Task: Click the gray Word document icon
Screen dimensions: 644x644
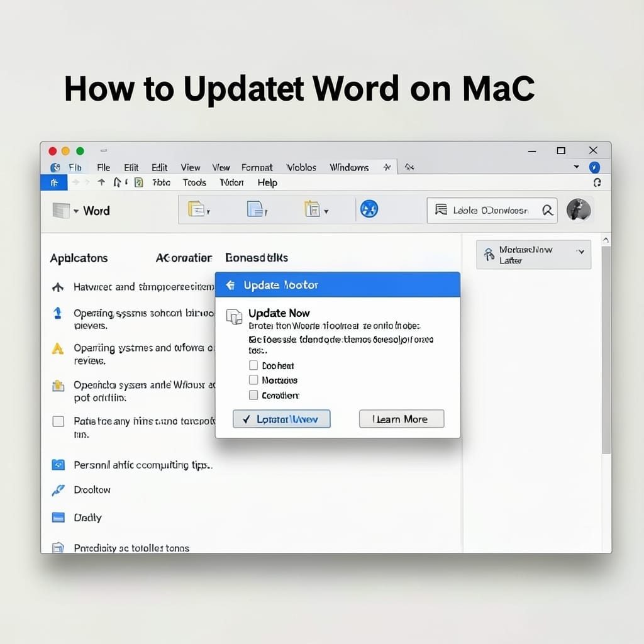Action: click(x=61, y=210)
